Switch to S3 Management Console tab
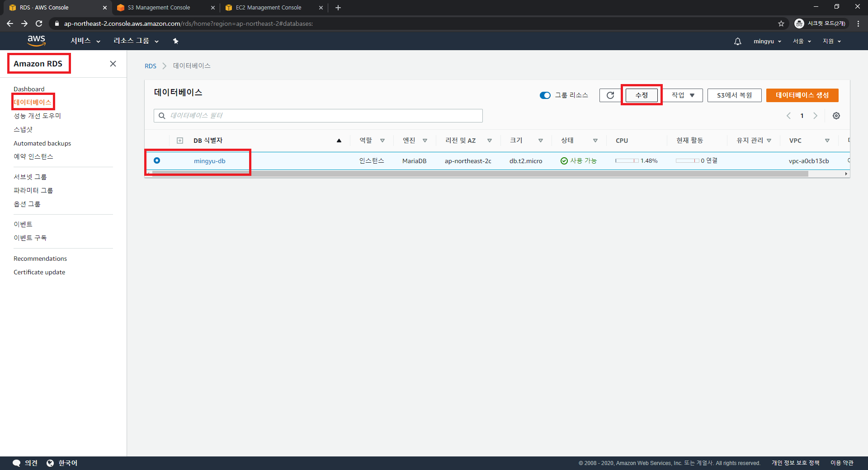The width and height of the screenshot is (868, 470). [x=166, y=8]
